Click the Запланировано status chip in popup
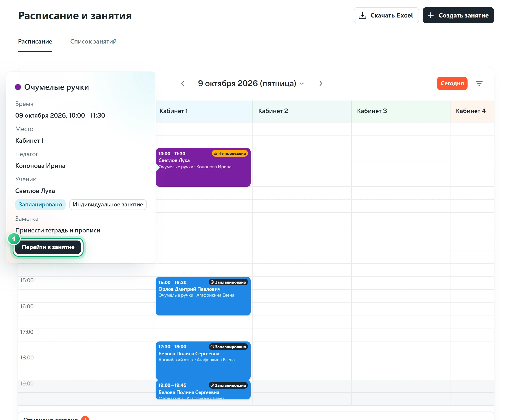Image resolution: width=512 pixels, height=420 pixels. (x=40, y=205)
